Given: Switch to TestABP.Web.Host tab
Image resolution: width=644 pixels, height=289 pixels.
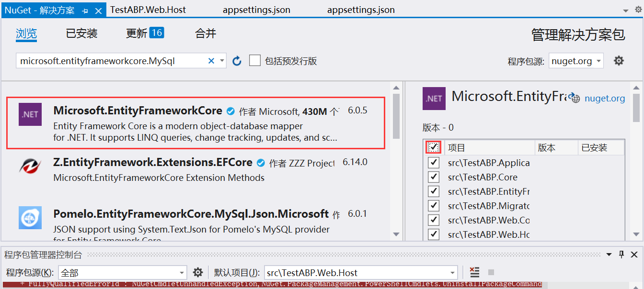Looking at the screenshot, I should (148, 10).
